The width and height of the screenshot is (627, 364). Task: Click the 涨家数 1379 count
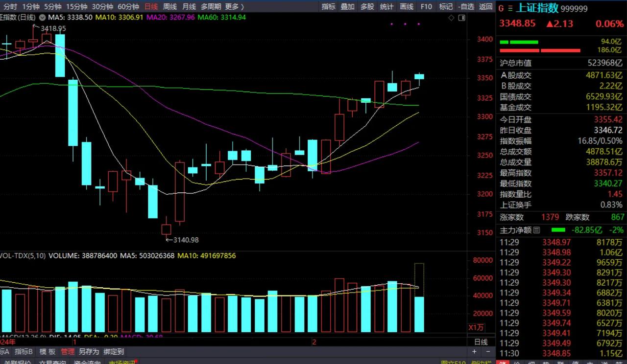(x=550, y=217)
